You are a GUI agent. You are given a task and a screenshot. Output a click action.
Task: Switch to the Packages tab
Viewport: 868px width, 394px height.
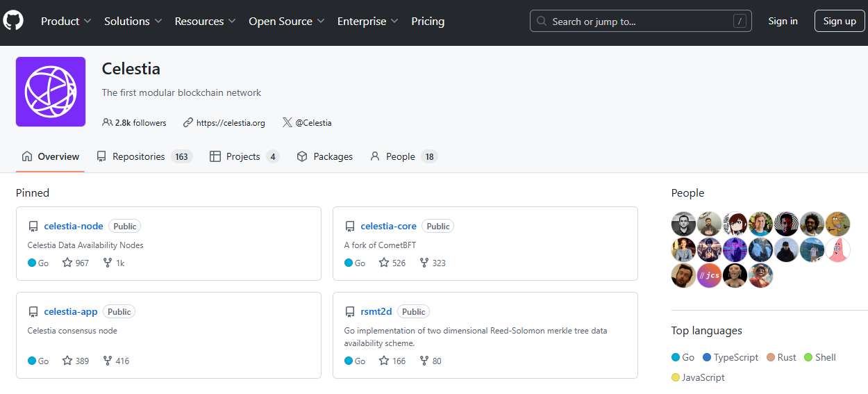[325, 156]
